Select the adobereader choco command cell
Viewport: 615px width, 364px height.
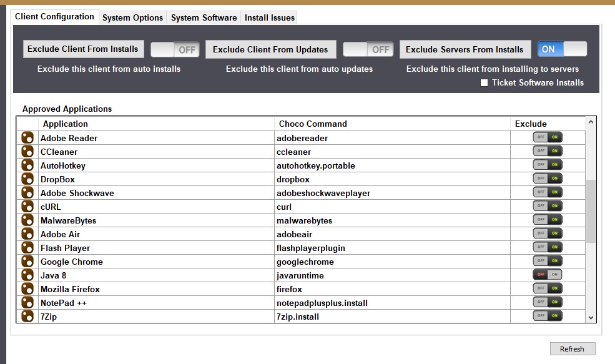point(392,138)
